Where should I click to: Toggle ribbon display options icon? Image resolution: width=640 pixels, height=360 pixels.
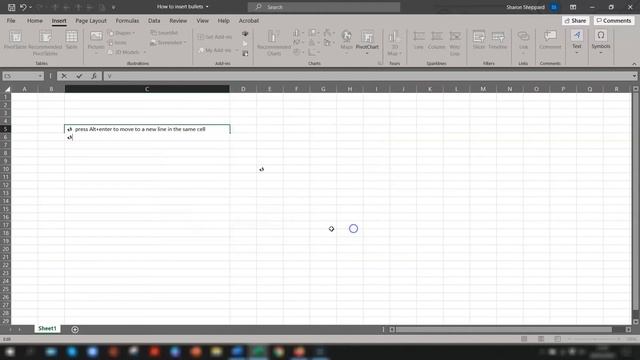click(573, 7)
